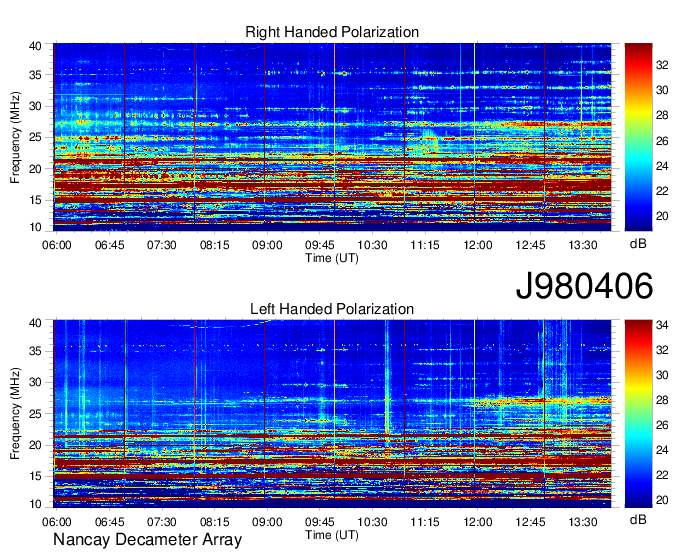Image resolution: width=680 pixels, height=552 pixels.
Task: Click the dB label under left-handed color bar
Action: pos(638,519)
